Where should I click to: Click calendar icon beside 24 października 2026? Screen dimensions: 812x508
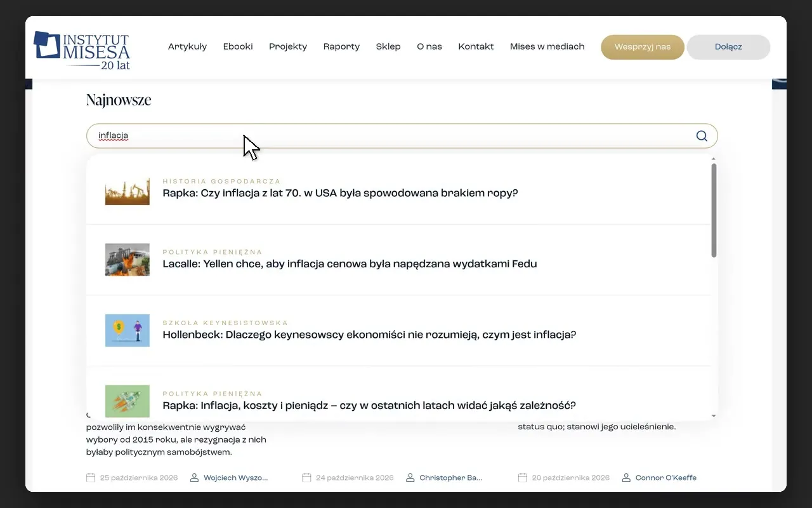[x=306, y=478]
